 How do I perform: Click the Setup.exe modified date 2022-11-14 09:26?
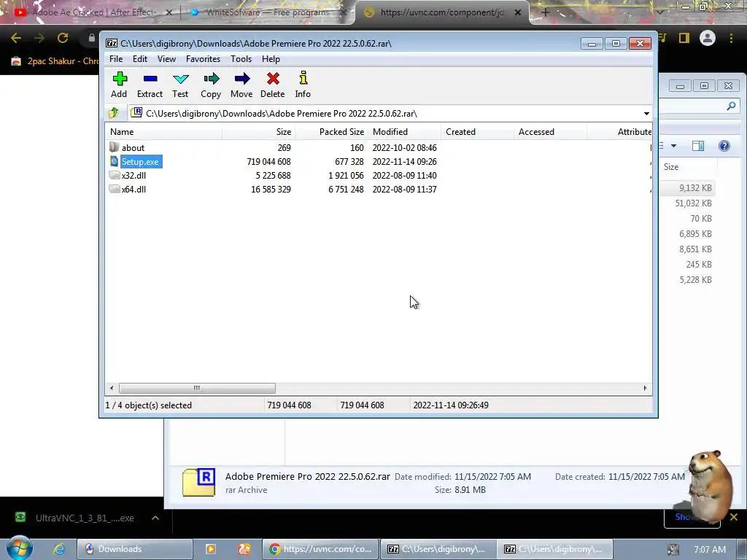tap(404, 161)
